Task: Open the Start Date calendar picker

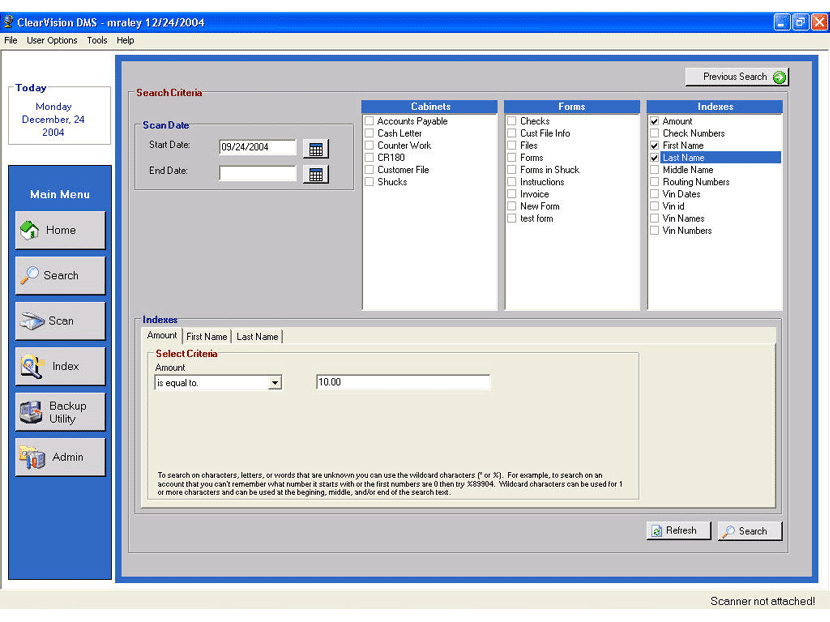Action: pos(315,149)
